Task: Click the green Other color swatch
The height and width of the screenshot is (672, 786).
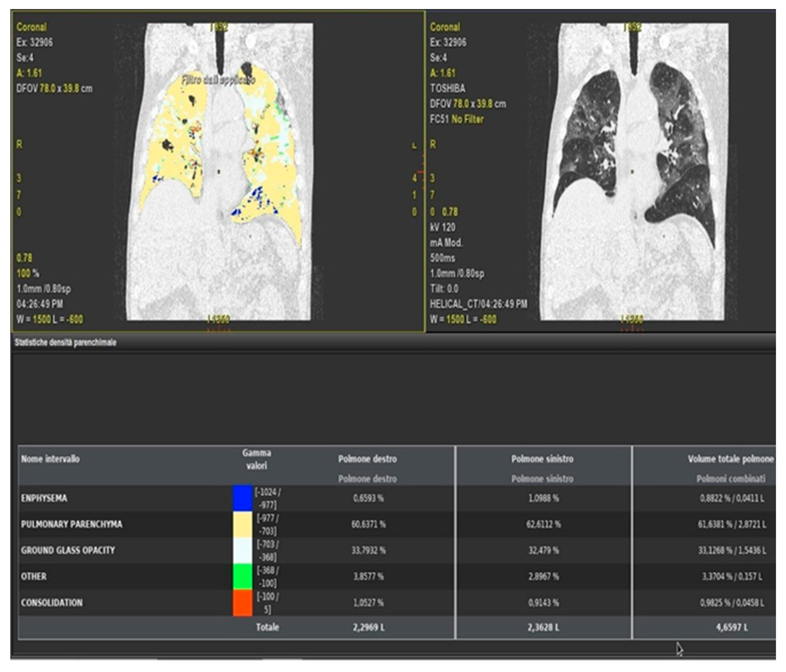Action: click(242, 576)
